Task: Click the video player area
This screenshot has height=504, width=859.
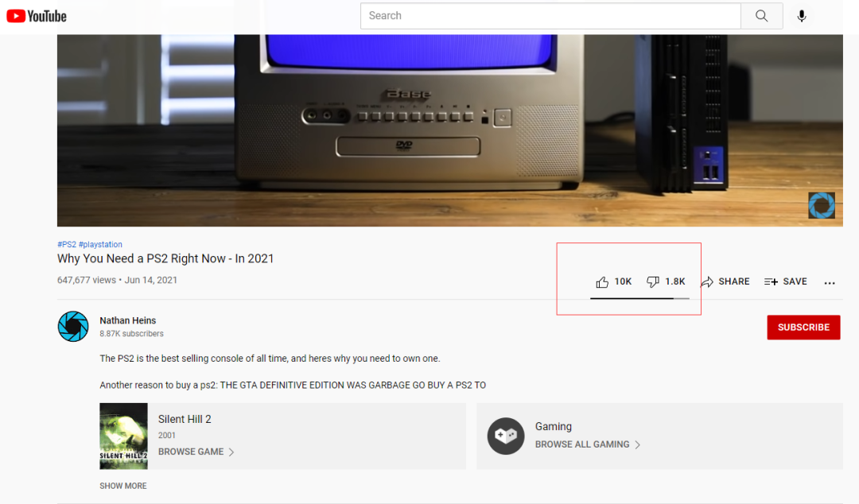Action: (x=449, y=130)
